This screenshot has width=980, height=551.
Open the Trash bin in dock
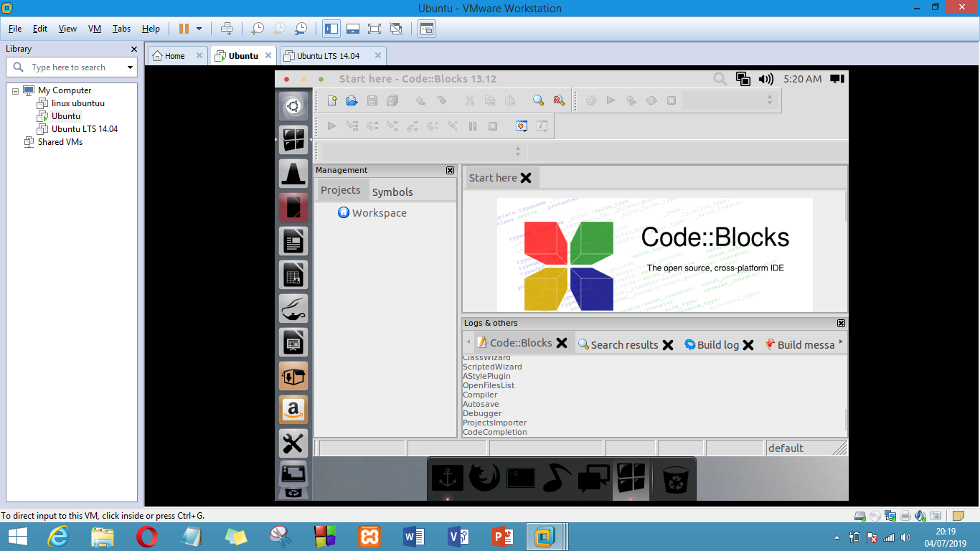pyautogui.click(x=675, y=479)
